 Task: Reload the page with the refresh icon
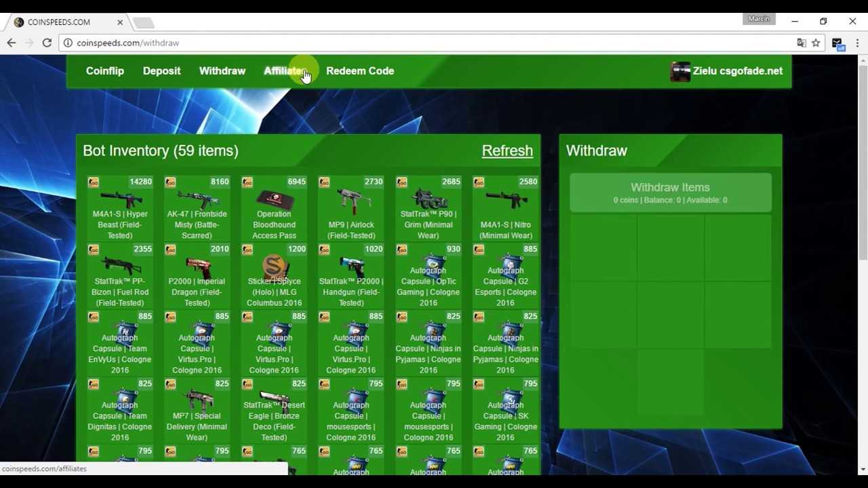pyautogui.click(x=47, y=43)
